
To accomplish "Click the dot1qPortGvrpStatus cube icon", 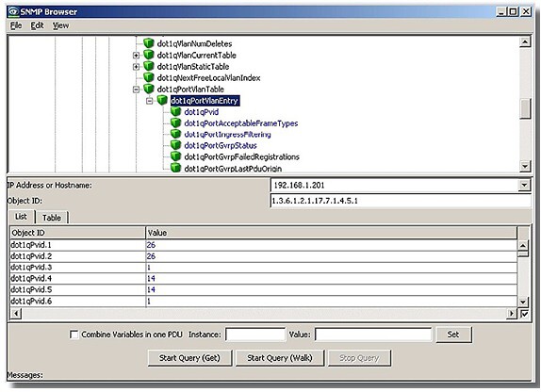I will (x=175, y=145).
